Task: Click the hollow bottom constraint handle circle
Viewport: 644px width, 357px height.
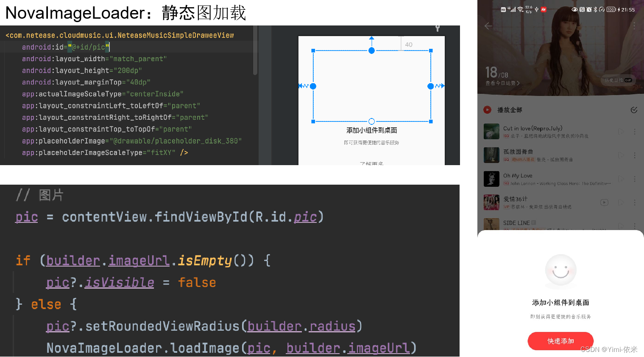Action: click(371, 121)
